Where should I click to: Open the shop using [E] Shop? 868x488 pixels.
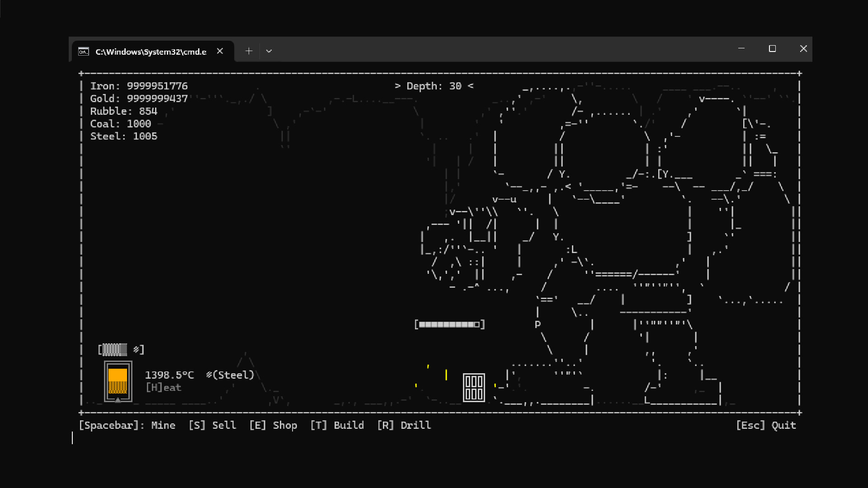click(x=273, y=425)
